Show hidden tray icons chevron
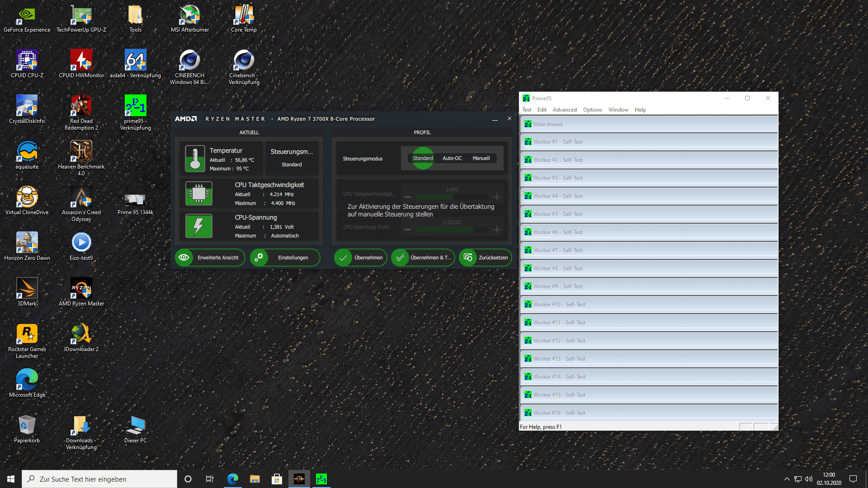Screen dimensions: 868x488 pyautogui.click(x=787, y=479)
